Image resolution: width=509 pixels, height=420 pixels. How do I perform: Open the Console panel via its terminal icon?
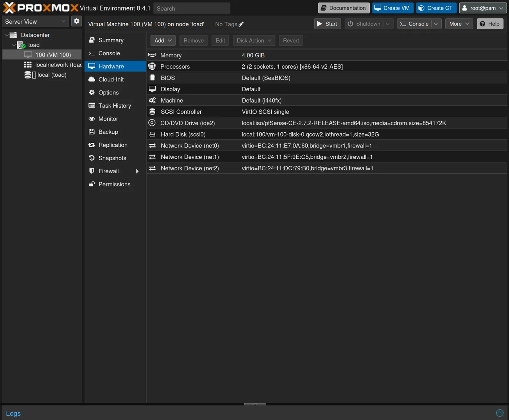(92, 53)
